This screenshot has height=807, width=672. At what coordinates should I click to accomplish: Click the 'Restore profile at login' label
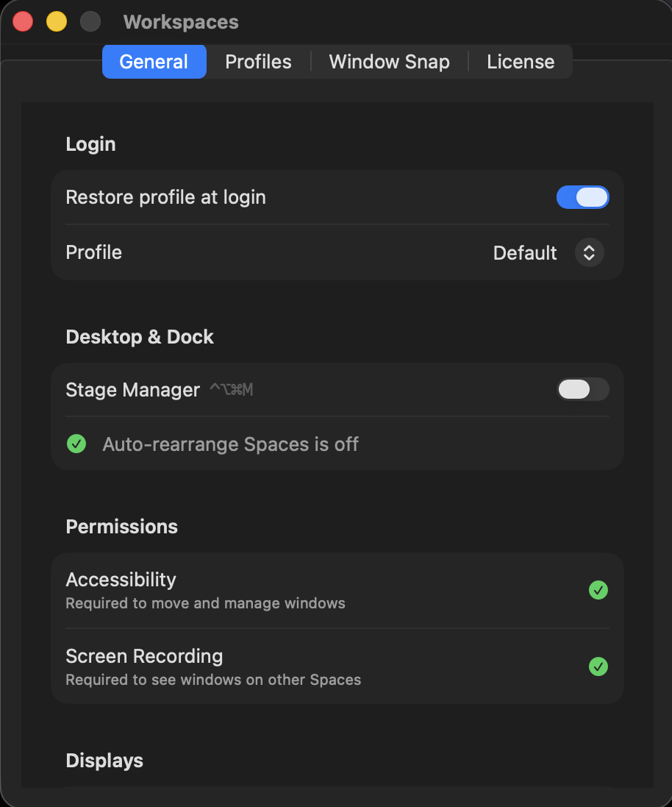tap(165, 197)
